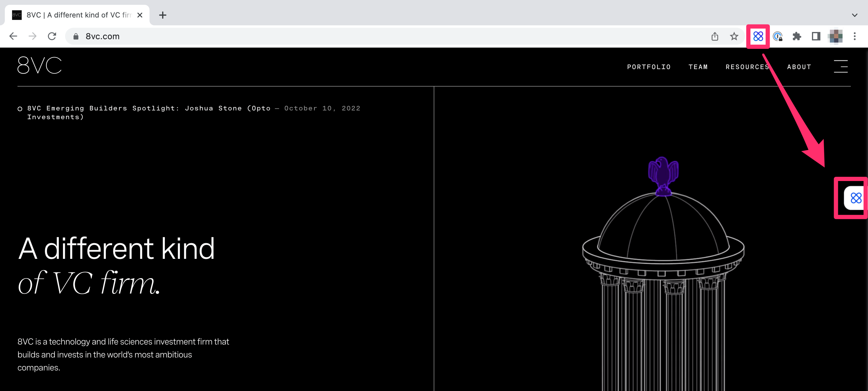Open the PORTFOLIO nav item
This screenshot has width=868, height=391.
(x=649, y=67)
